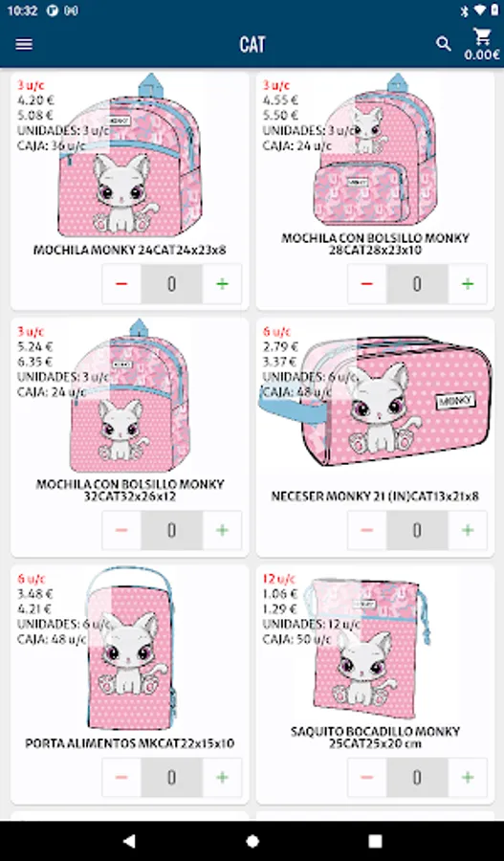Viewport: 504px width, 861px height.
Task: Remove one MOCHILA CON BOLSILLO 28CAT
Action: 367,284
